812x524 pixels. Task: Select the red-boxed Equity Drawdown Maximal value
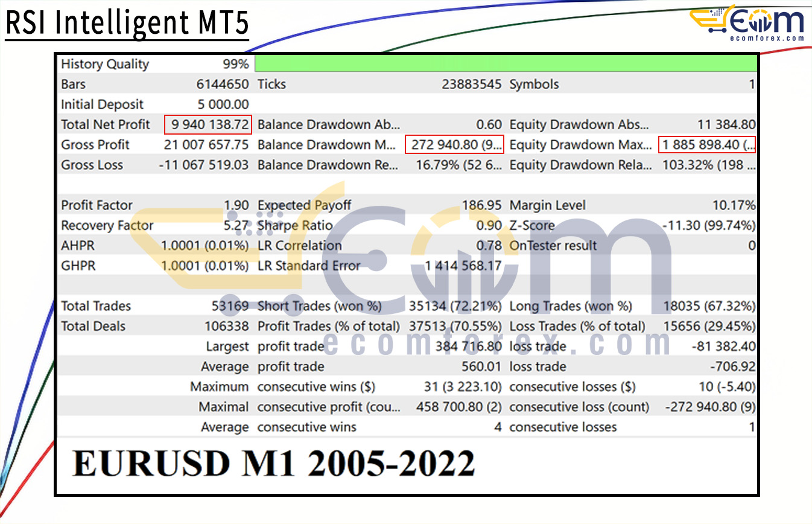coord(706,145)
